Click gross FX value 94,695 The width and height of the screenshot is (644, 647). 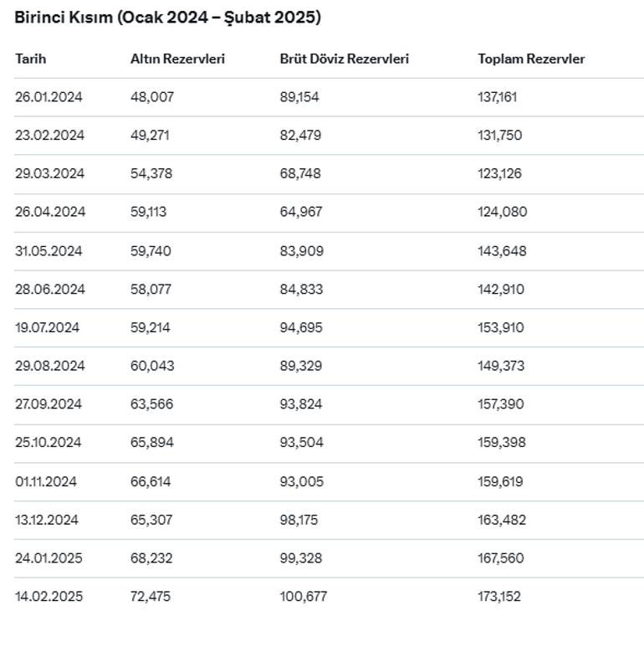click(x=301, y=328)
